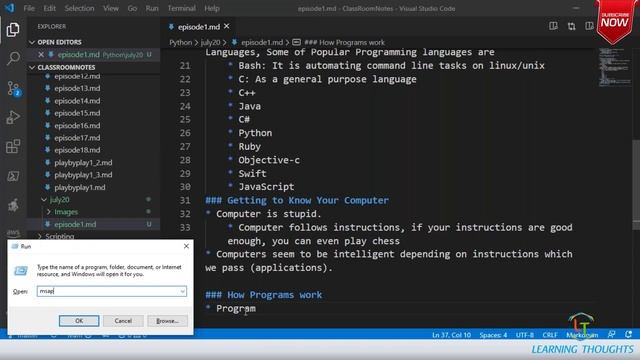The image size is (640, 360).
Task: Open the Run menu
Action: pos(152,8)
